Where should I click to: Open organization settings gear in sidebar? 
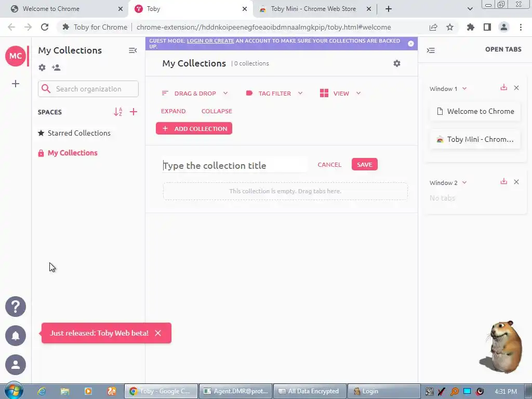42,68
